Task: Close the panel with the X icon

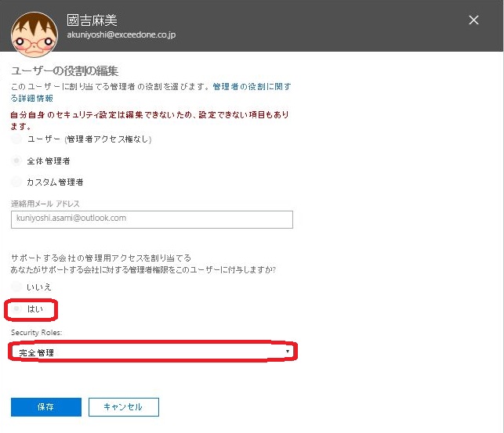Action: pos(473,20)
